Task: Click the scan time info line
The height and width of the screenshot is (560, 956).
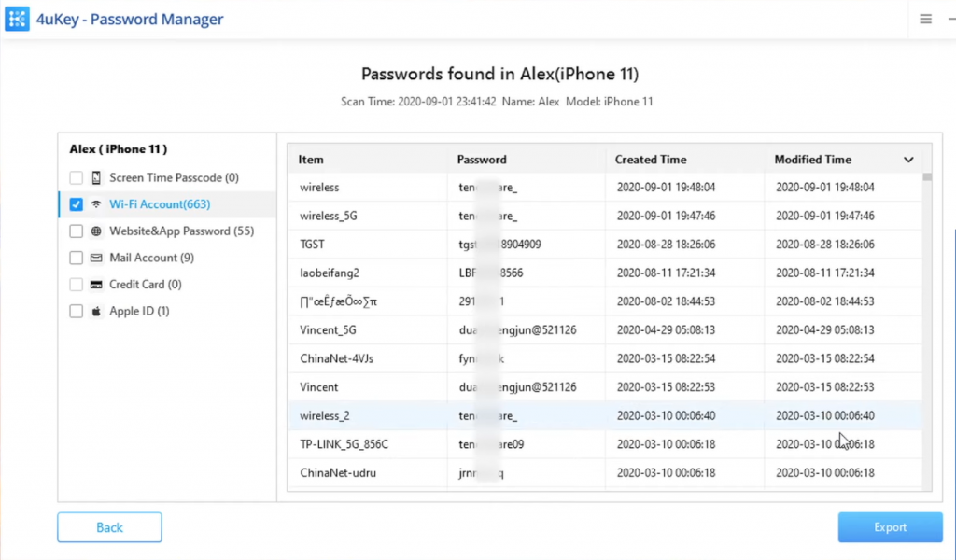Action: pyautogui.click(x=497, y=102)
